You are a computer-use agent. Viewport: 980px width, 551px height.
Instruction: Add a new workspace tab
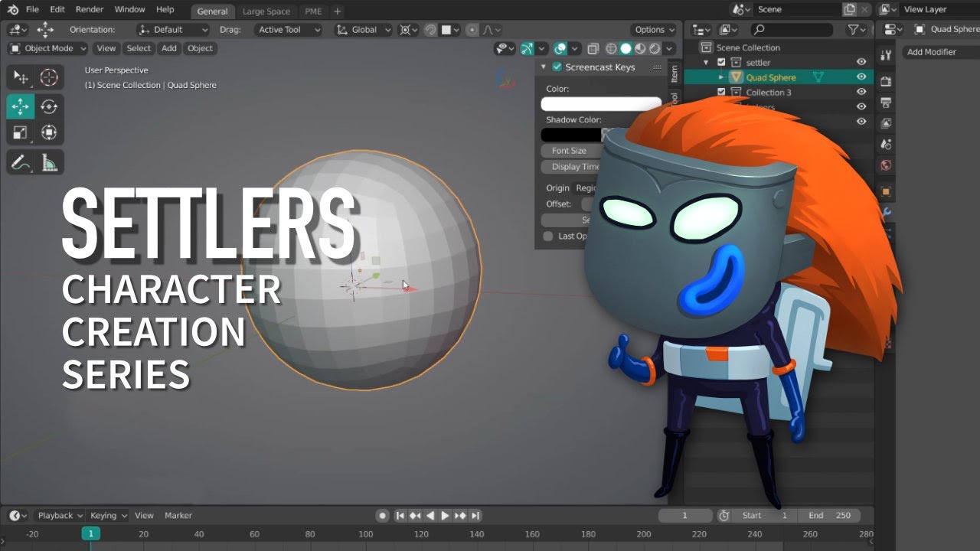(338, 11)
